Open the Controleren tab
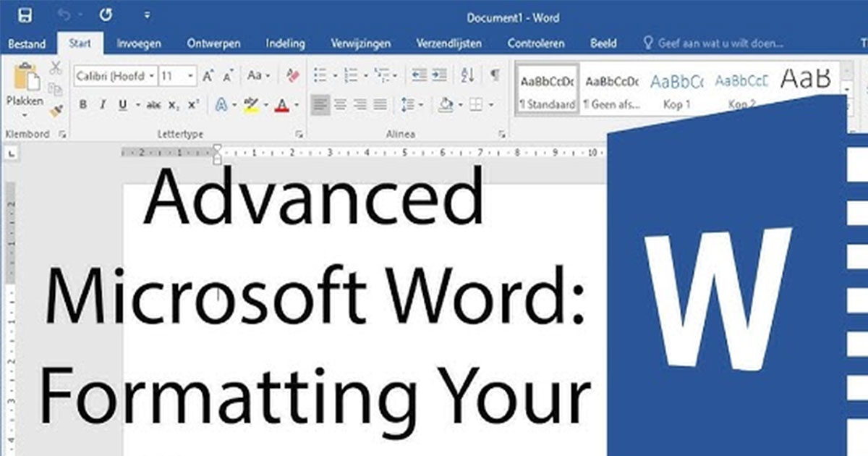This screenshot has width=868, height=456. click(x=536, y=43)
